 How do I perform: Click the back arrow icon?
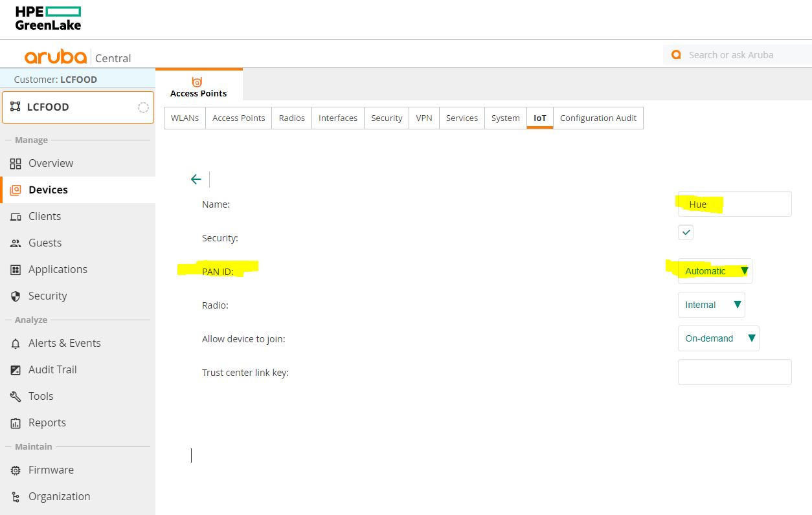pyautogui.click(x=196, y=180)
